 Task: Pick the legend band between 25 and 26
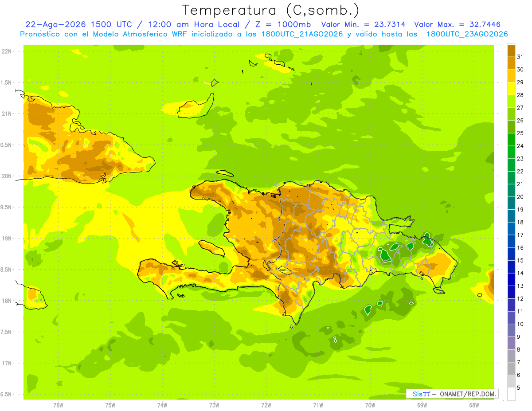(x=511, y=127)
